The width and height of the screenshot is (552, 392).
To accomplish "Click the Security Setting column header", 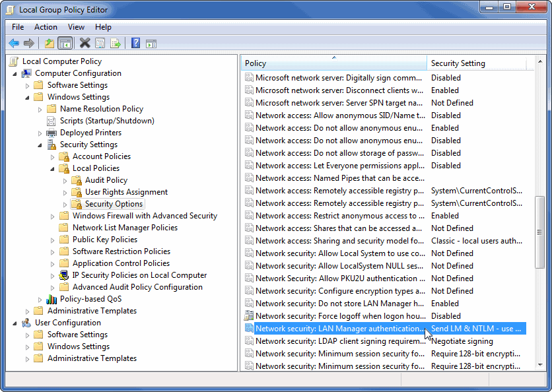I will click(475, 63).
